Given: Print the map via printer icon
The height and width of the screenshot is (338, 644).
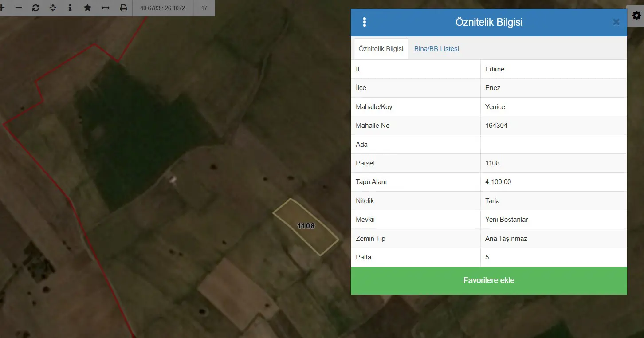Looking at the screenshot, I should coord(123,8).
